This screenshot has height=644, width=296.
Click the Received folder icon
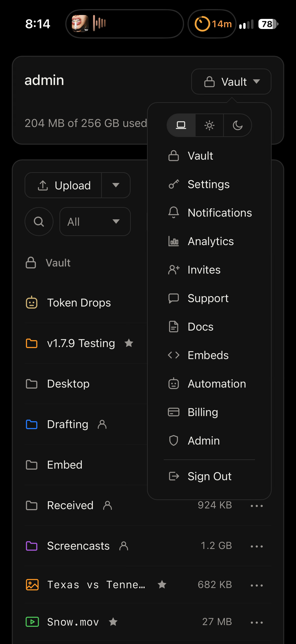[x=31, y=505]
